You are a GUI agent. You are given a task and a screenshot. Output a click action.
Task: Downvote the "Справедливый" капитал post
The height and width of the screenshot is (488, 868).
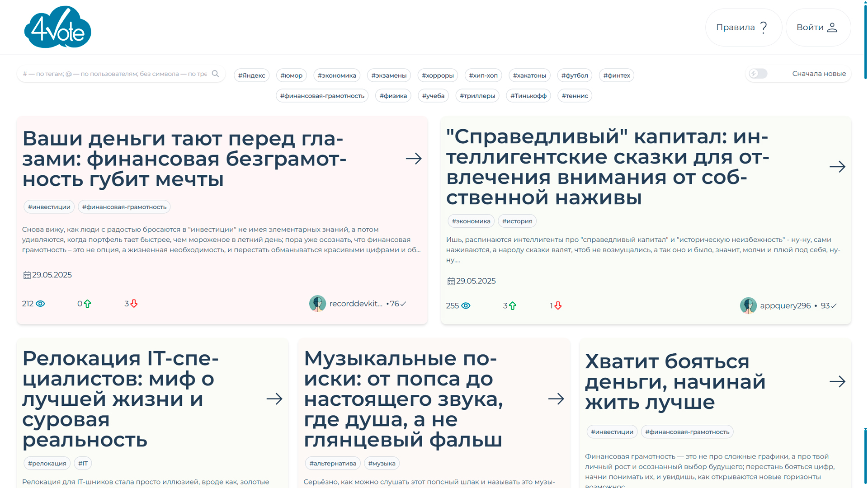(558, 306)
